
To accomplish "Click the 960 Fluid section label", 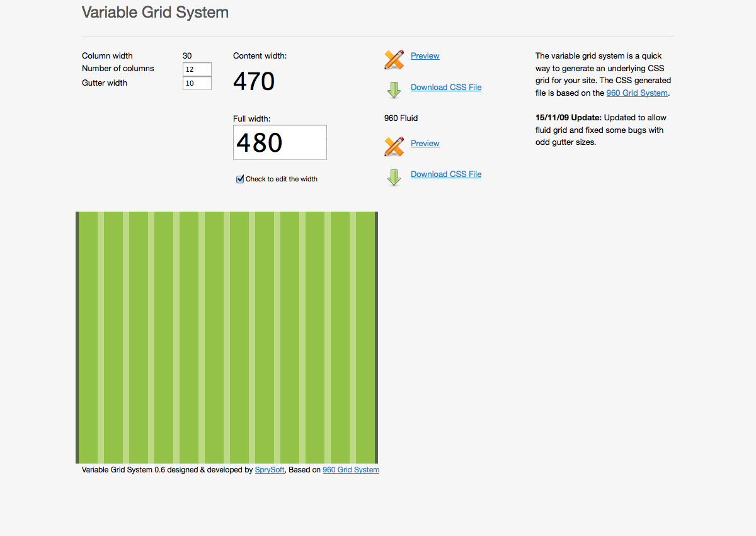I will (401, 118).
